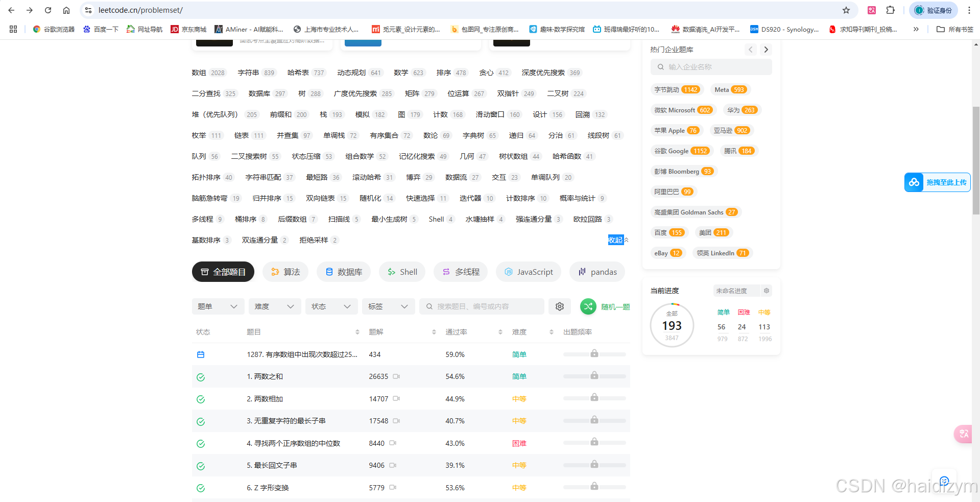Click the 验证身份 profile button
The height and width of the screenshot is (502, 980).
pos(933,10)
